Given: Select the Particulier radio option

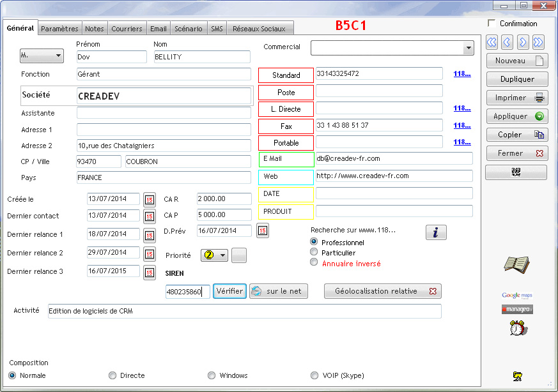Looking at the screenshot, I should coord(314,252).
